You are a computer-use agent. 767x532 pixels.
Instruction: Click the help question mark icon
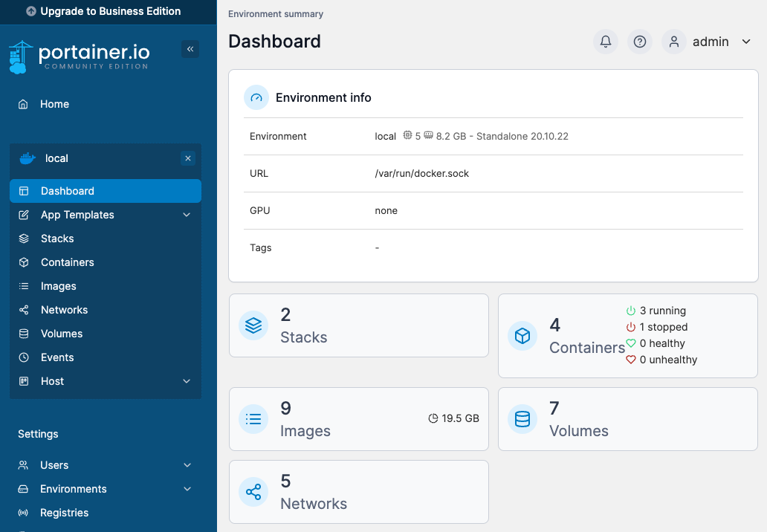tap(640, 42)
